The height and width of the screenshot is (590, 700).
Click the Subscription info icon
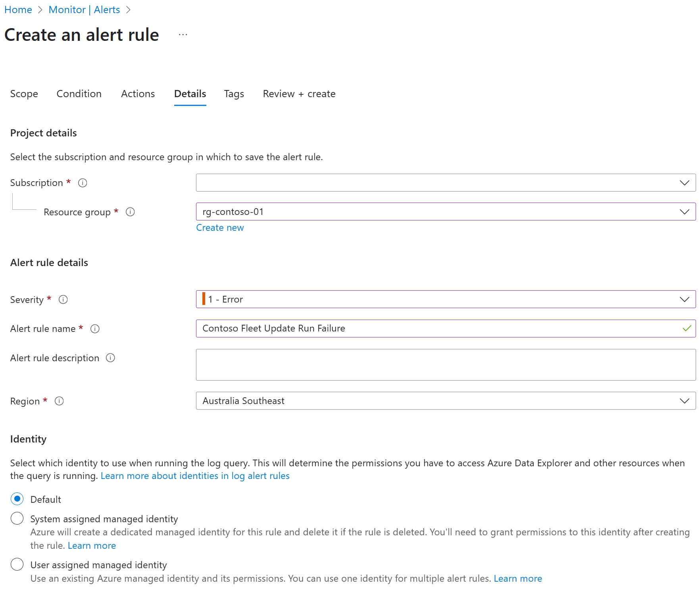83,183
